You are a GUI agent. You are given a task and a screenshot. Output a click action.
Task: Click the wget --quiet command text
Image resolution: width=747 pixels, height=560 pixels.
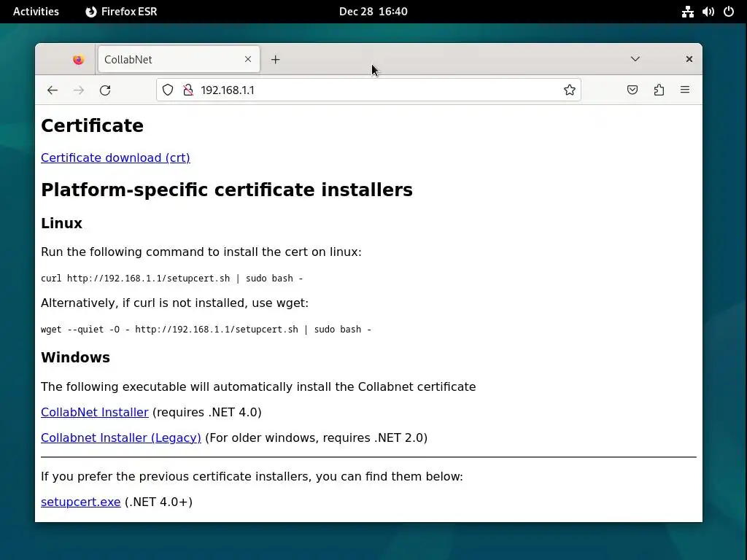tap(206, 330)
